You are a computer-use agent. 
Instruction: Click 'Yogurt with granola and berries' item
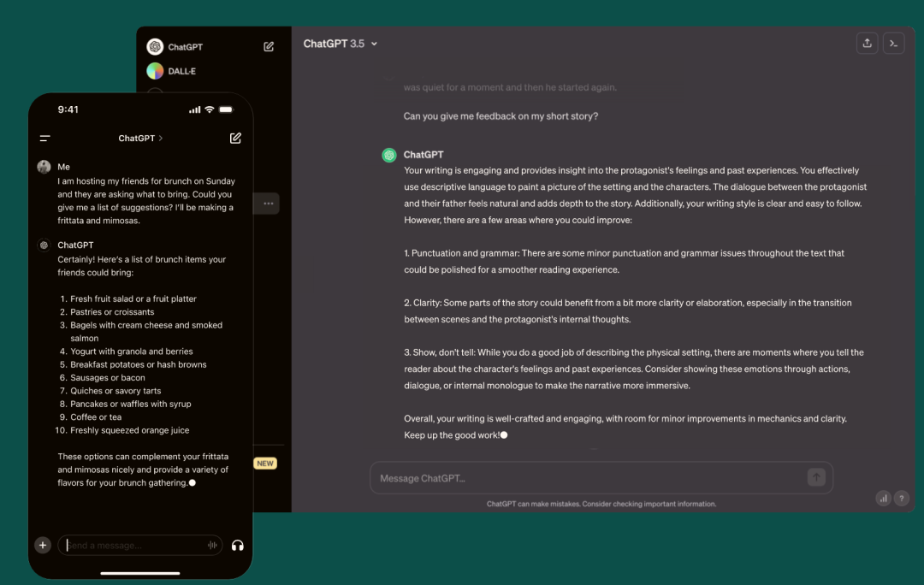pyautogui.click(x=132, y=352)
